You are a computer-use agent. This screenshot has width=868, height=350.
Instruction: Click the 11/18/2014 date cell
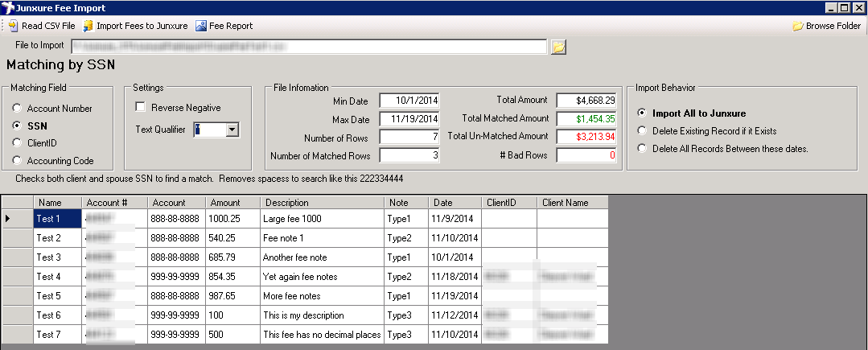point(455,277)
